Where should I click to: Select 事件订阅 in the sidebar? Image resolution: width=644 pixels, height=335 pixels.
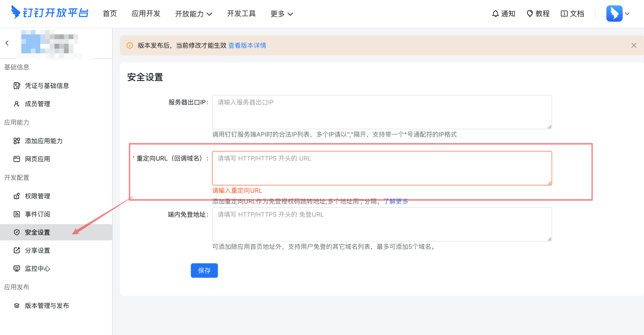pyautogui.click(x=37, y=214)
